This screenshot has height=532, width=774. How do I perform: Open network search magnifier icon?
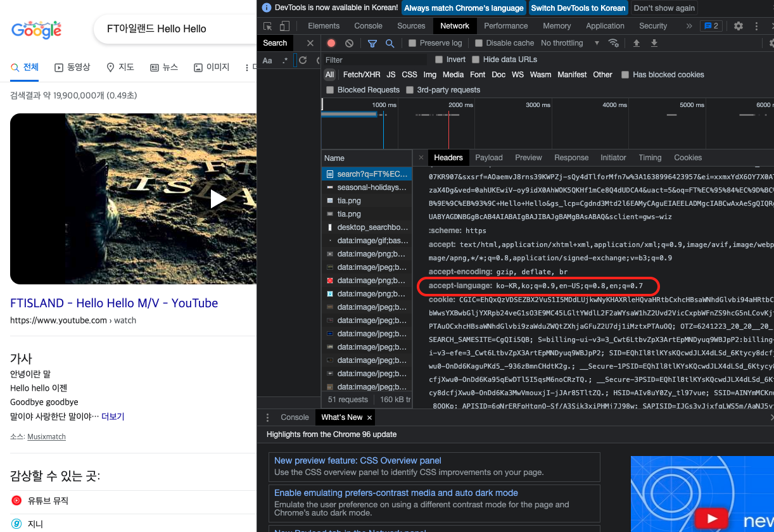390,43
